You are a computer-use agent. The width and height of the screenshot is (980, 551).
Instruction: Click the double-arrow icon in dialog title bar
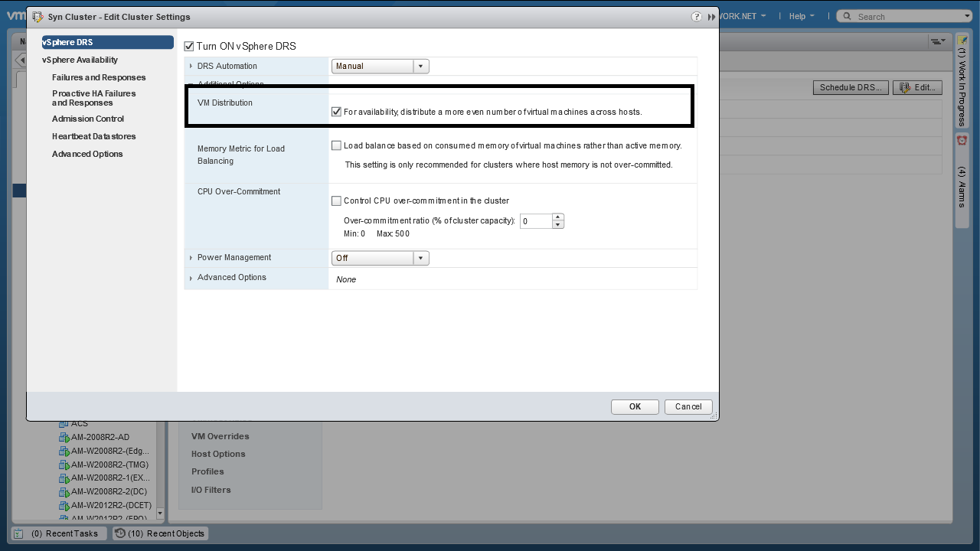tap(711, 17)
